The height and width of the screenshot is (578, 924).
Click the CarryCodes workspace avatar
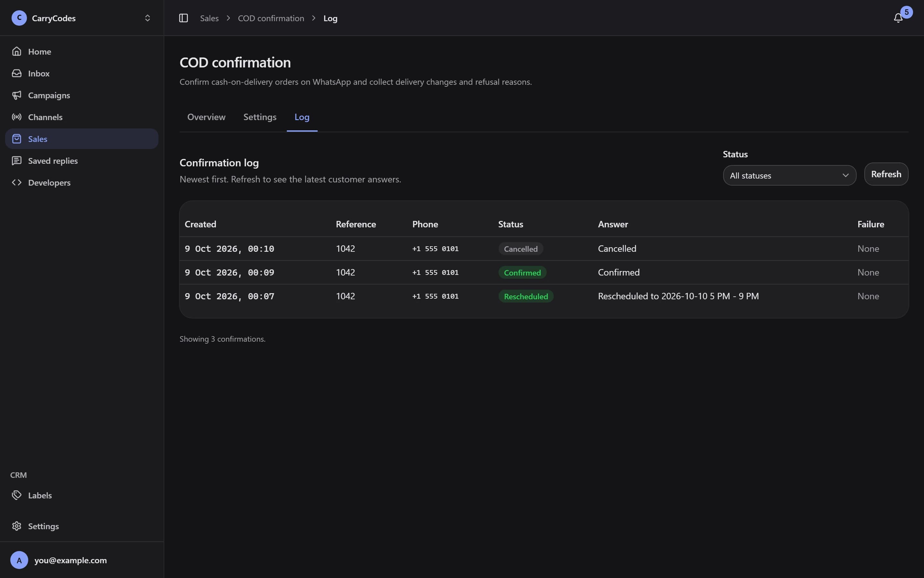point(19,18)
